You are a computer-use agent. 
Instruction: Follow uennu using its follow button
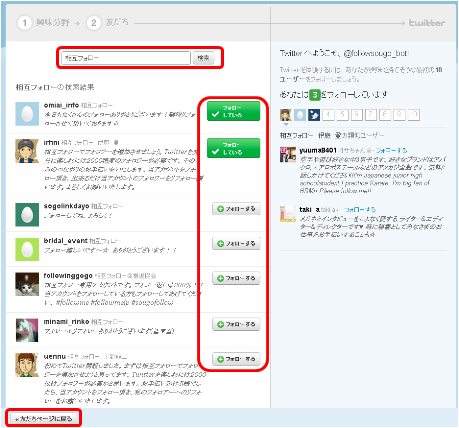tap(236, 359)
